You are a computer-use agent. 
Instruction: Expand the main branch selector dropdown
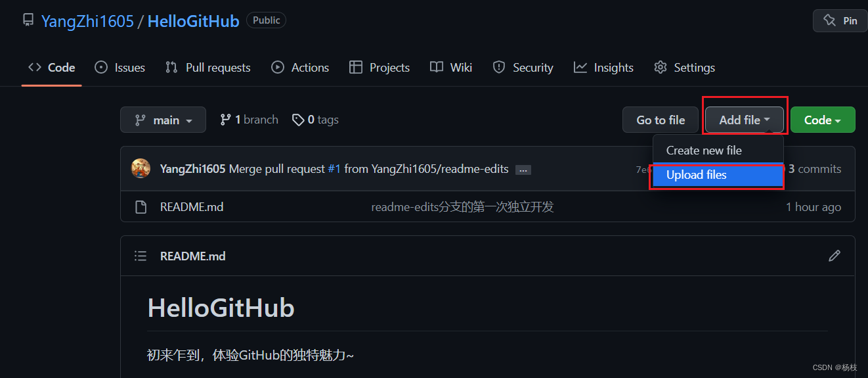(x=163, y=120)
